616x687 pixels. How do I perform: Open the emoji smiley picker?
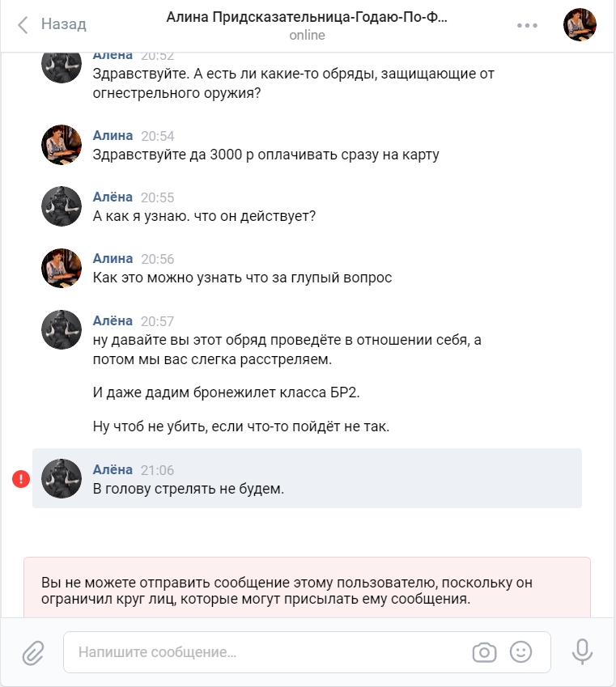point(520,652)
